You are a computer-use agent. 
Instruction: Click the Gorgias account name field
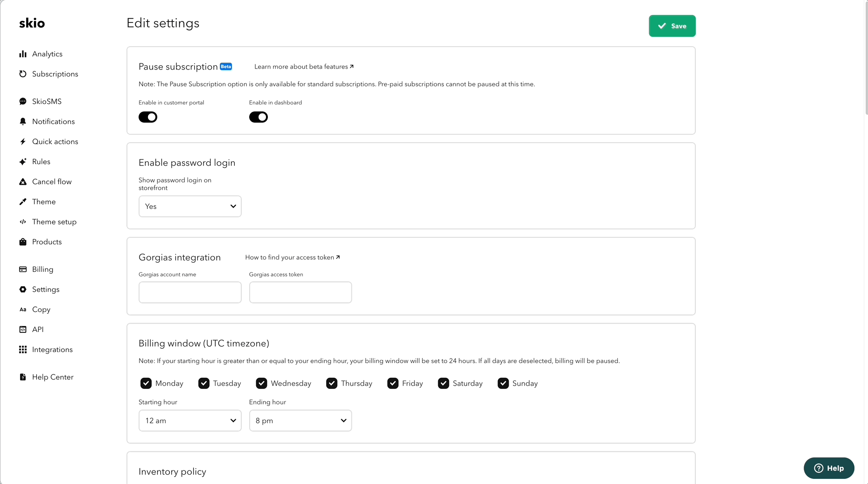point(190,292)
